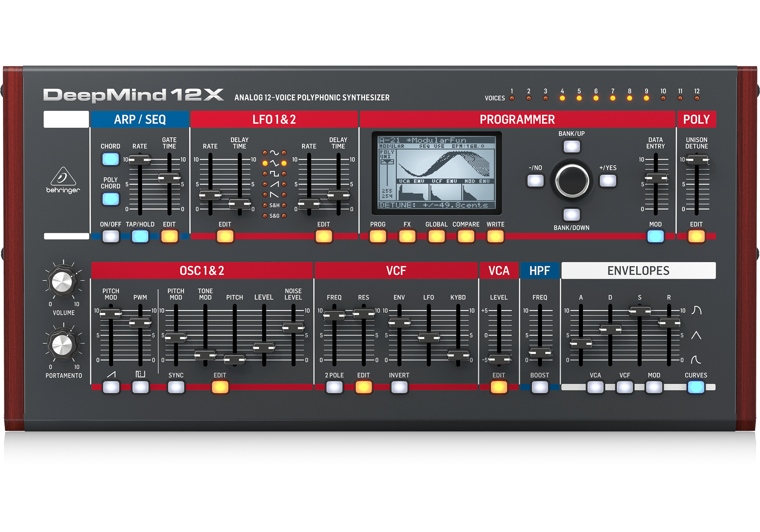Select the VCA envelope button

click(x=595, y=387)
